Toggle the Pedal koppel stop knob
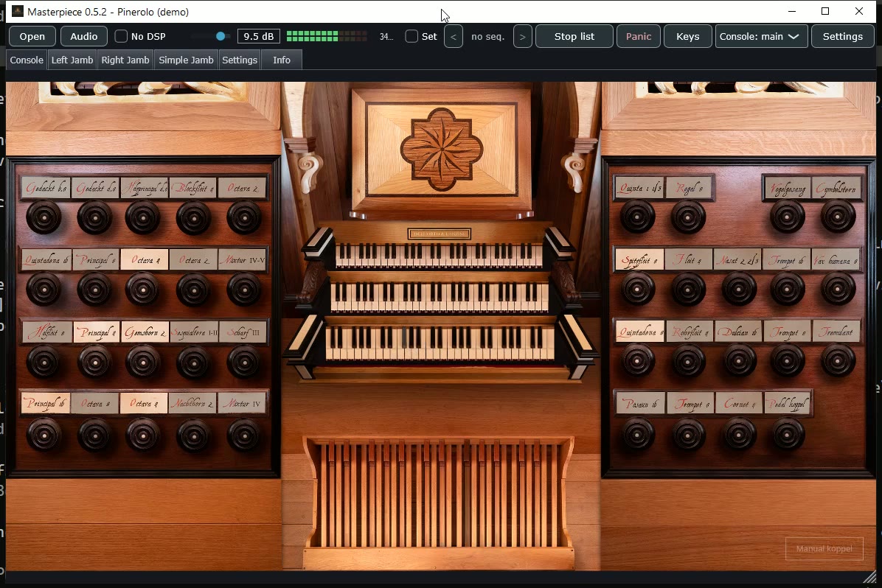The height and width of the screenshot is (588, 882). [788, 435]
